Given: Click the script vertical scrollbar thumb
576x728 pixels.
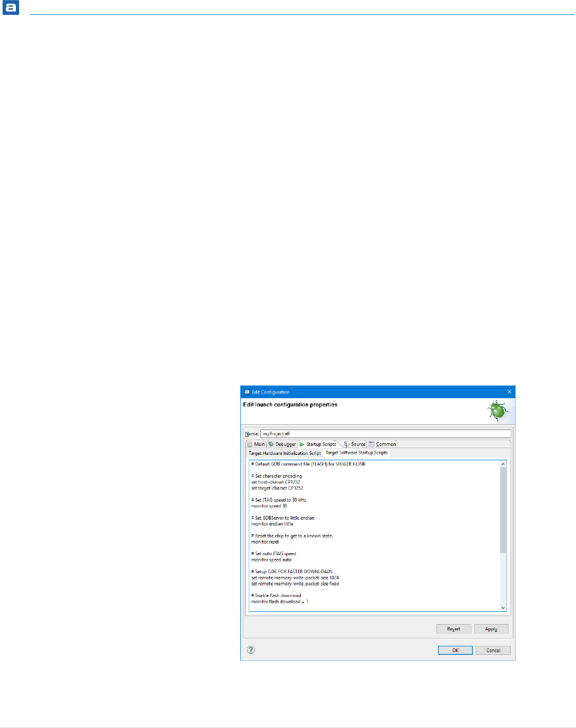Looking at the screenshot, I should 503,510.
